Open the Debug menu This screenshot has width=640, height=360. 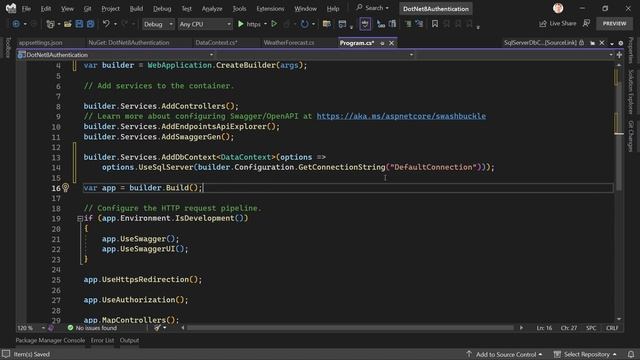162,9
